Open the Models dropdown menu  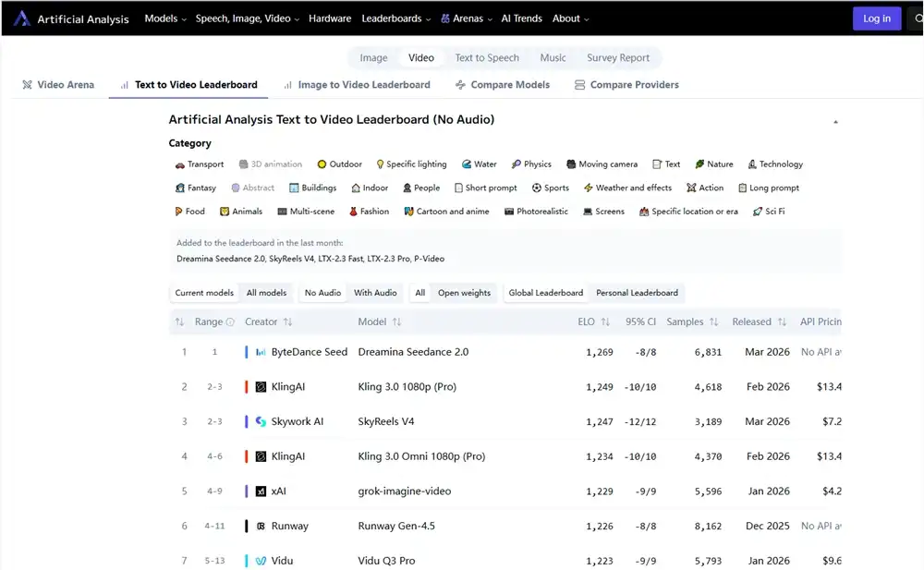pos(165,18)
